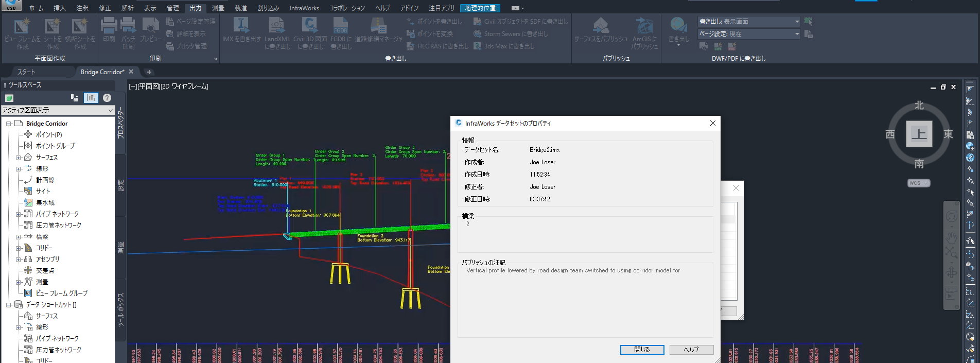
Task: Toggle the Toolspace panorama list-view icon
Action: tap(91, 98)
